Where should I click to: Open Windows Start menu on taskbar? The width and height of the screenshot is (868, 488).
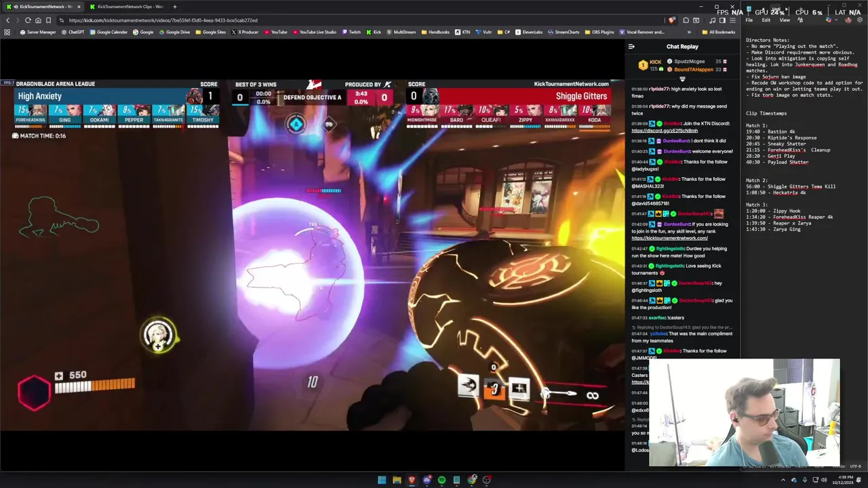[x=382, y=480]
